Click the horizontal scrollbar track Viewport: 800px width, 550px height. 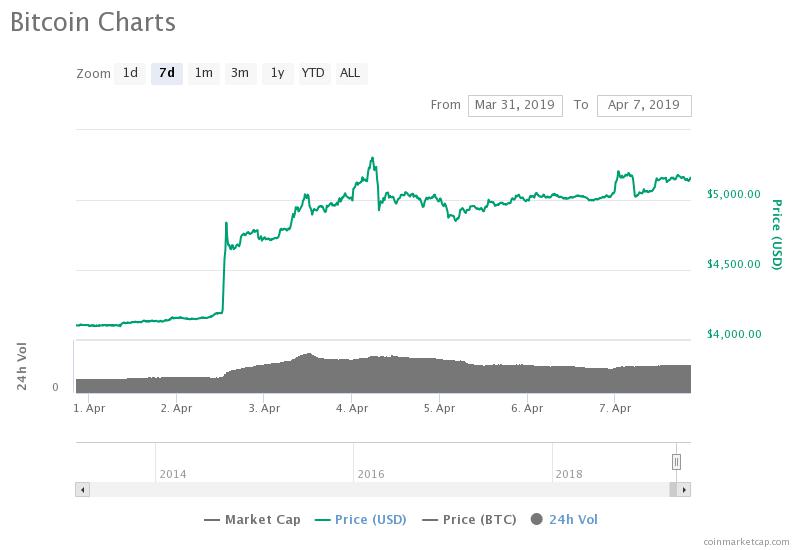[380, 490]
